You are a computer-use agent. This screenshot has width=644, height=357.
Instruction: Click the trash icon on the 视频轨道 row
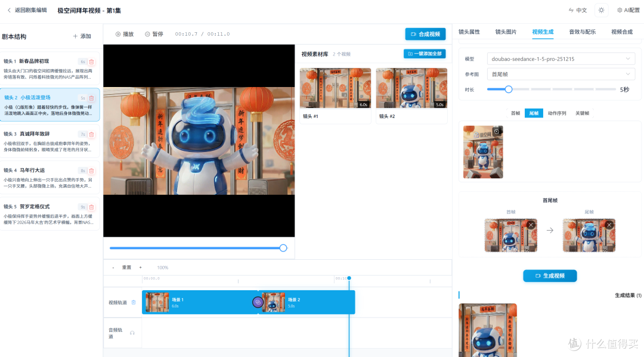coord(134,302)
